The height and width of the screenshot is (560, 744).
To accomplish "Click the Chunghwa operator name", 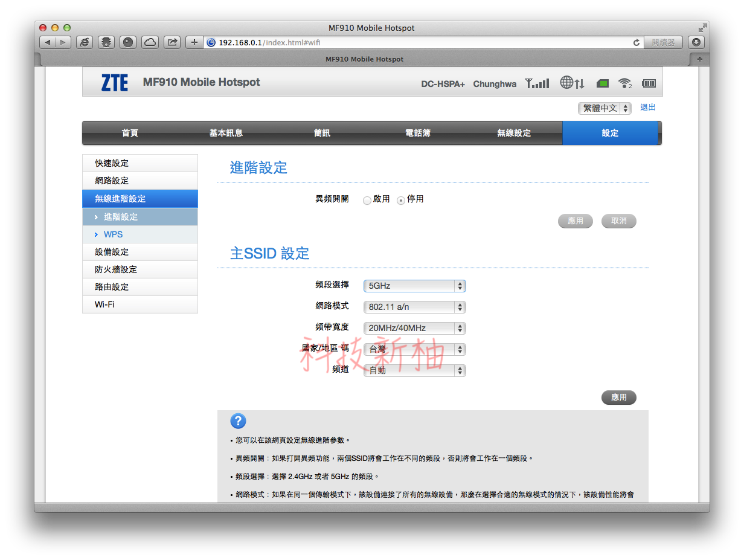I will (x=495, y=84).
